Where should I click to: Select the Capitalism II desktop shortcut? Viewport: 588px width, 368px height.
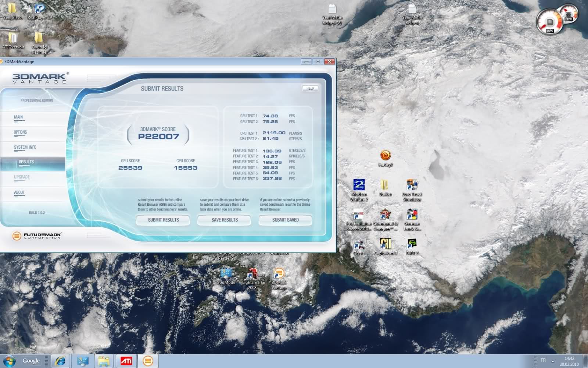click(x=386, y=247)
